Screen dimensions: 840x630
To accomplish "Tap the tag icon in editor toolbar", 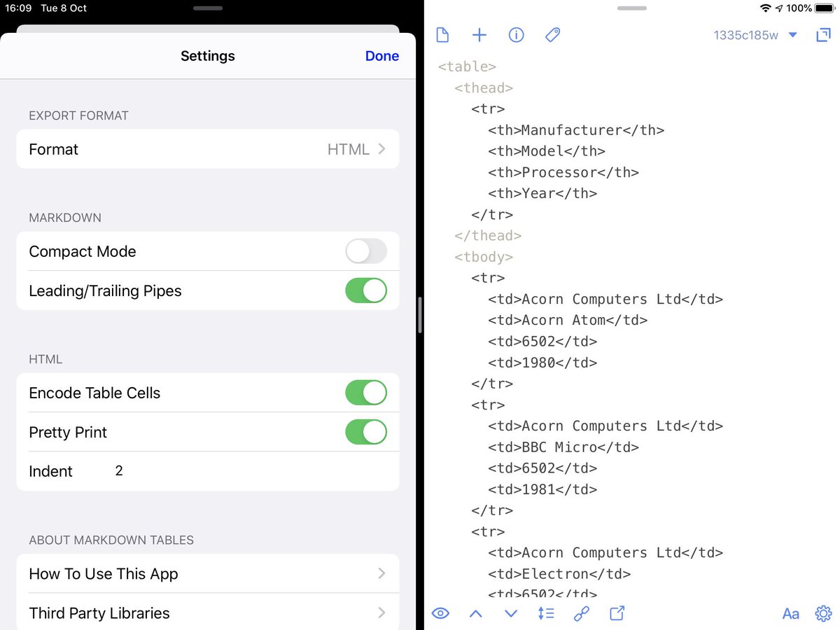I will tap(553, 35).
